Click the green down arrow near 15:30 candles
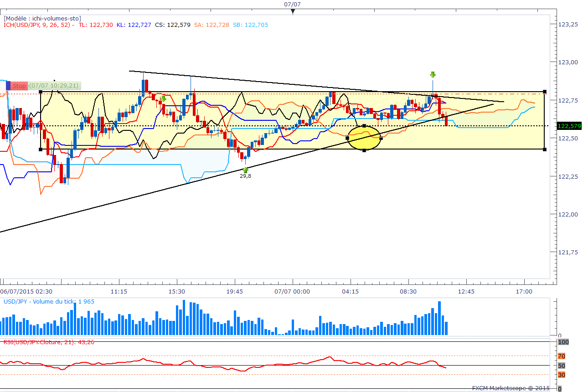Image resolution: width=583 pixels, height=392 pixels. coord(163,98)
